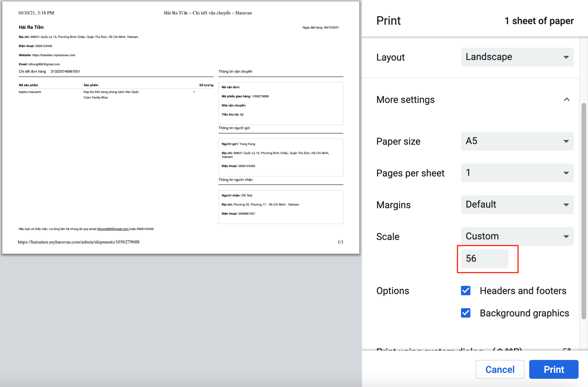588x387 pixels.
Task: Click the settings panel vertical scrollbar
Action: click(584, 211)
